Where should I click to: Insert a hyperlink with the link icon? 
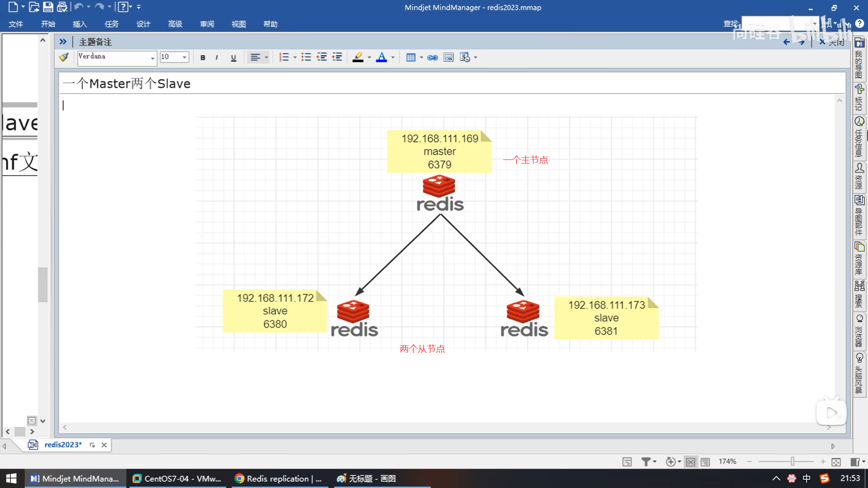tap(432, 57)
